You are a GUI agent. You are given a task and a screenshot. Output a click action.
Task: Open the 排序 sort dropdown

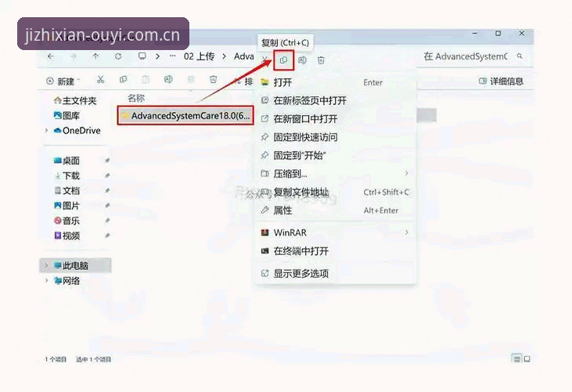pyautogui.click(x=243, y=81)
